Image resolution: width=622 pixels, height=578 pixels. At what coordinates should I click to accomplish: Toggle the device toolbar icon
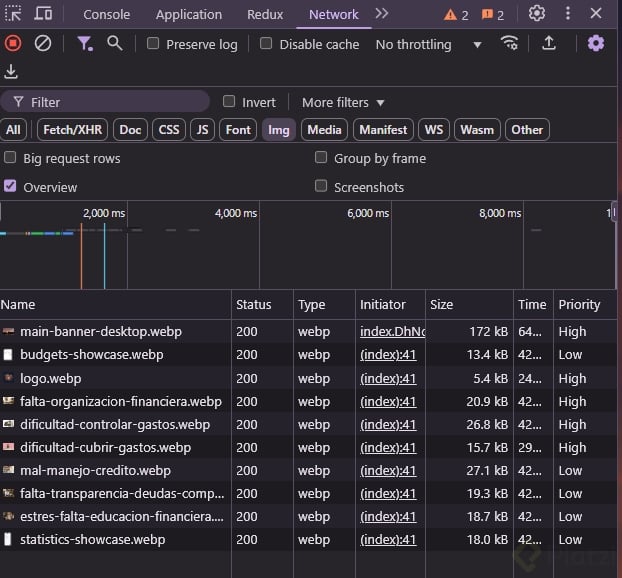coord(43,14)
